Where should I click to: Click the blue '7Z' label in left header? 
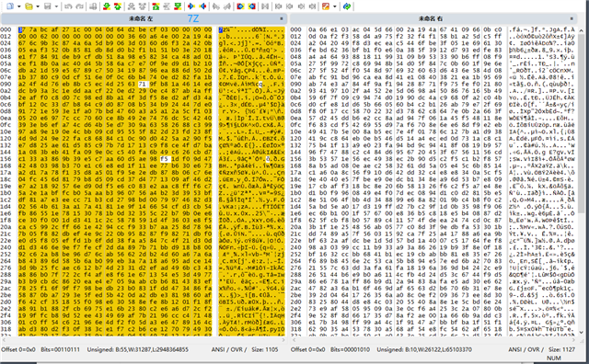193,18
